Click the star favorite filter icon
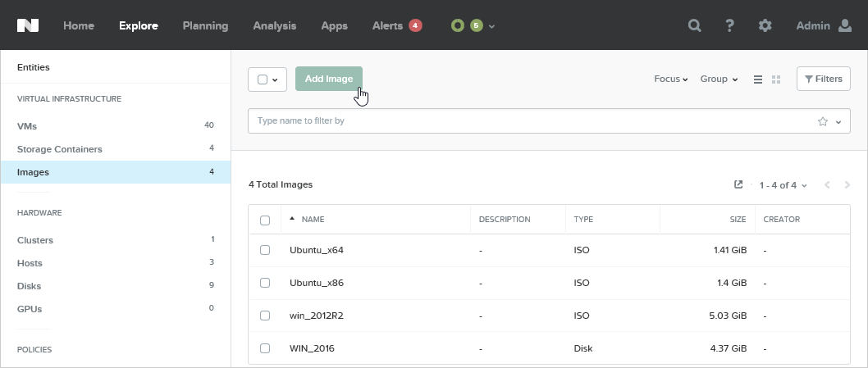Image resolution: width=868 pixels, height=368 pixels. 823,121
